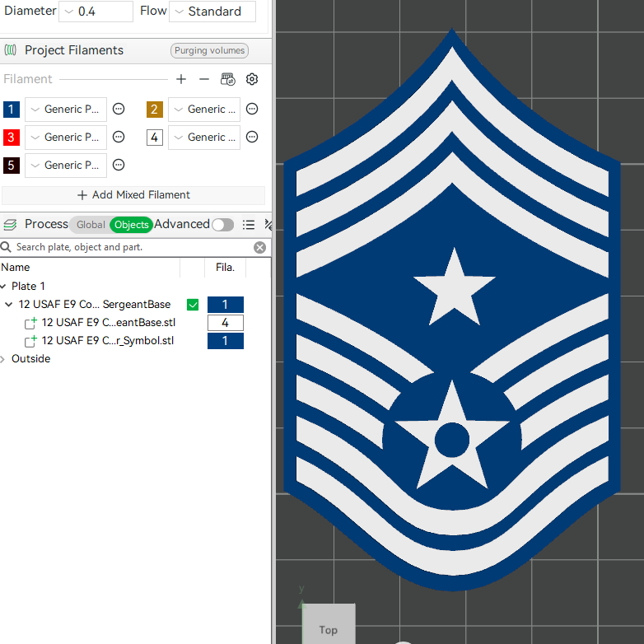This screenshot has width=644, height=644.
Task: Open options for filament 3
Action: [x=119, y=137]
